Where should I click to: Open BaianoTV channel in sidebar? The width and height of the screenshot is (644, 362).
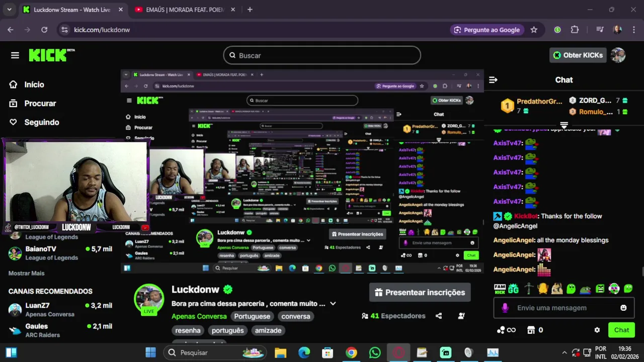(x=60, y=253)
